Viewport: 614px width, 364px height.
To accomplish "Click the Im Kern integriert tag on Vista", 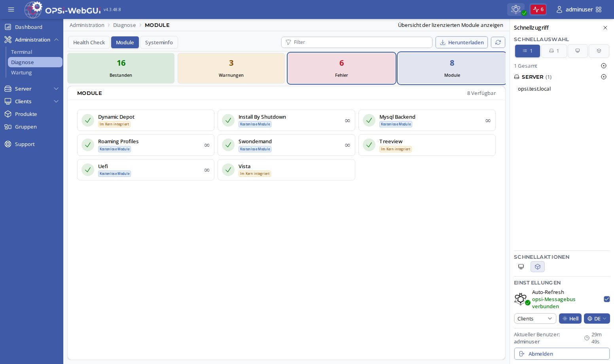I will coord(255,174).
